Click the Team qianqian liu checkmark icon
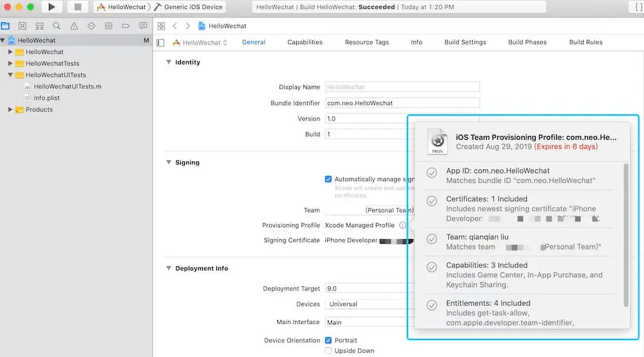This screenshot has height=357, width=644. coord(431,238)
